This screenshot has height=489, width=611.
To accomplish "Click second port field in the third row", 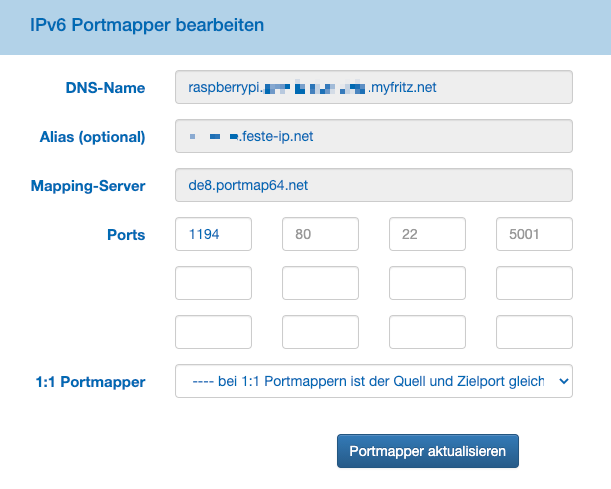I will pyautogui.click(x=320, y=332).
